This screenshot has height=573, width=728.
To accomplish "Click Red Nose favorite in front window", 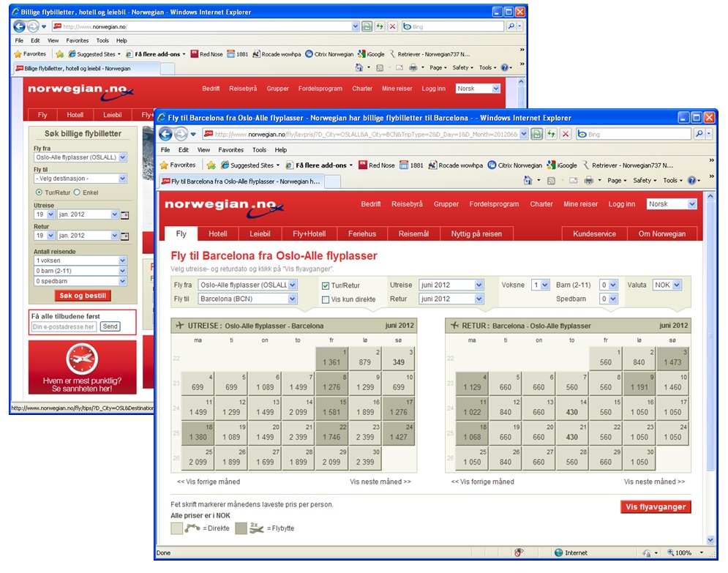I will click(377, 165).
